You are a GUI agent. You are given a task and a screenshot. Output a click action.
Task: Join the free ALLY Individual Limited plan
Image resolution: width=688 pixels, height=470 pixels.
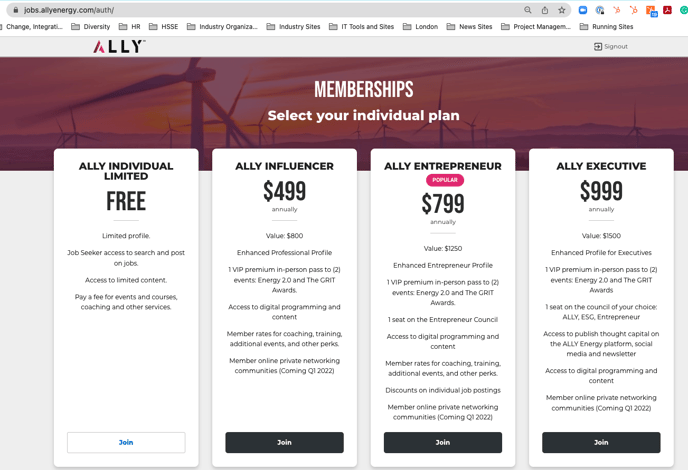point(126,442)
